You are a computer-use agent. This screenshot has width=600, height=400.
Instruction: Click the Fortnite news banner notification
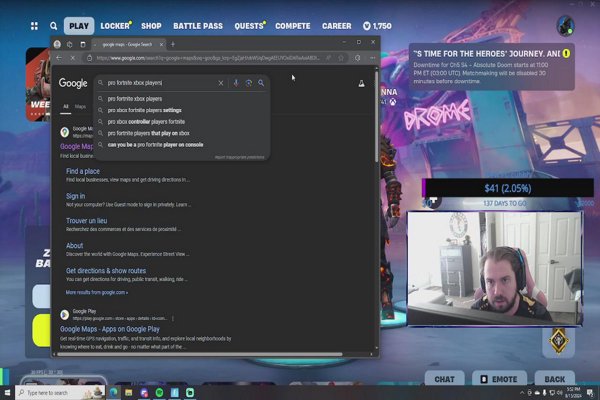(x=492, y=67)
